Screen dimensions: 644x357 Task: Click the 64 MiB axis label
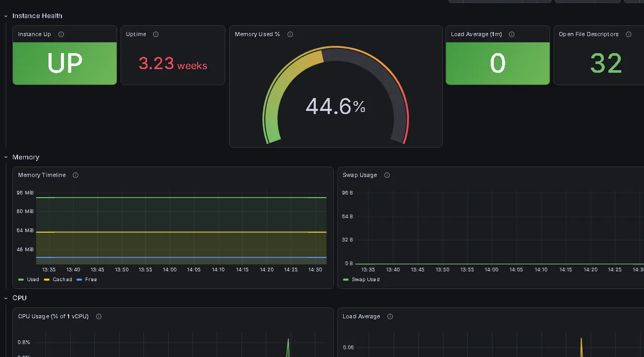pos(25,231)
